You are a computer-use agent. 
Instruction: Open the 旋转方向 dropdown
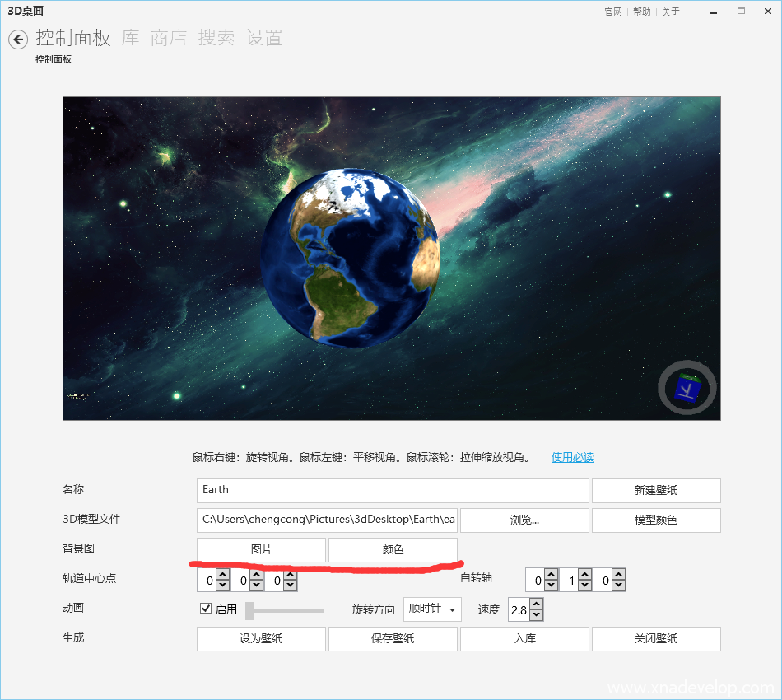point(432,609)
